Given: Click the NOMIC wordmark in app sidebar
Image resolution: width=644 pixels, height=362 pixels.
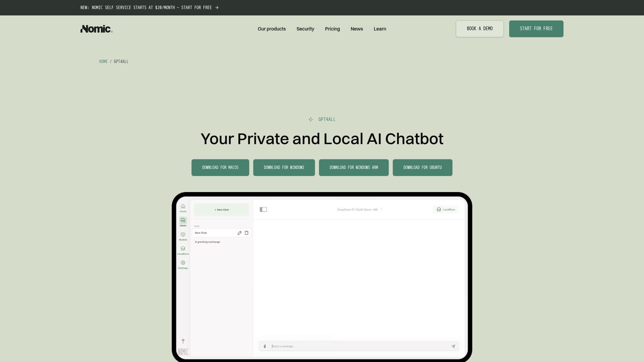Looking at the screenshot, I should pyautogui.click(x=183, y=352).
